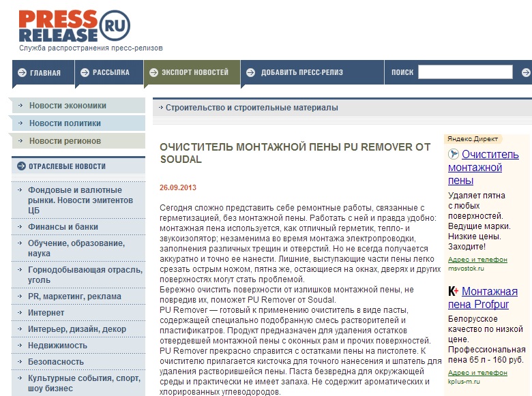
Task: Open Культурные события, спорт category
Action: coord(84,383)
